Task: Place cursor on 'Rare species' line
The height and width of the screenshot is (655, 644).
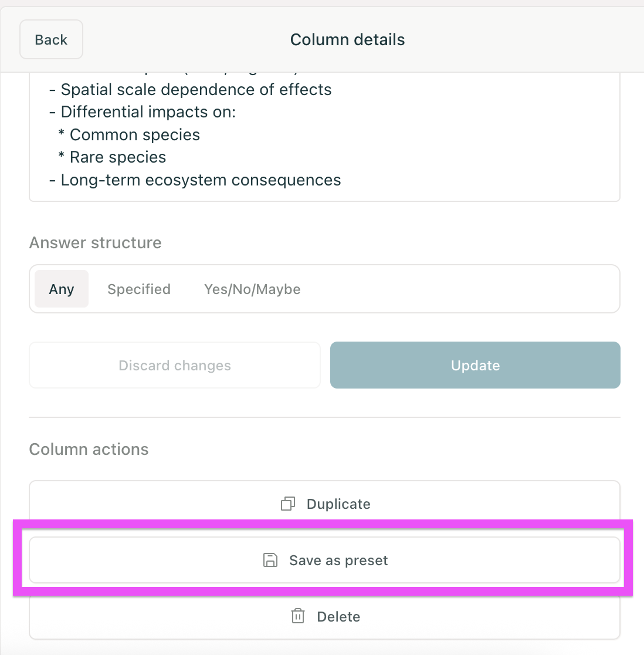Action: (118, 157)
